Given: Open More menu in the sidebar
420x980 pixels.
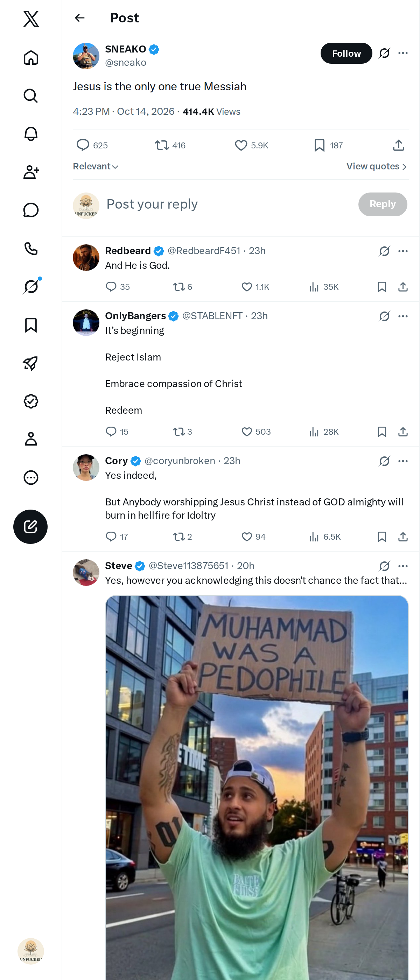Looking at the screenshot, I should [31, 477].
